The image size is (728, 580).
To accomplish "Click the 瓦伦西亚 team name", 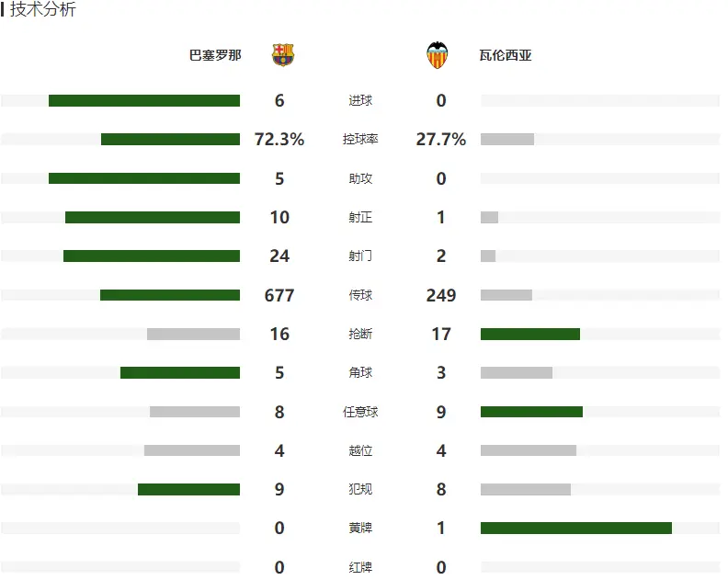I will [506, 55].
